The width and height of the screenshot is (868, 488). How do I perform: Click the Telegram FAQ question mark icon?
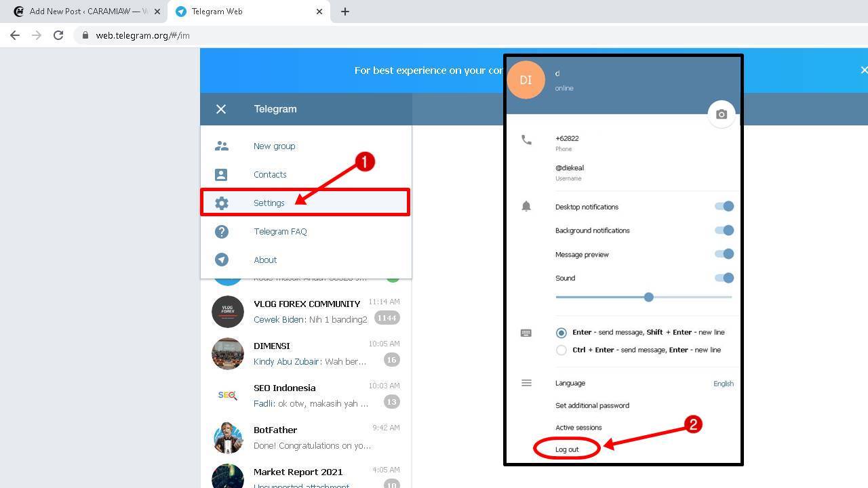pos(222,232)
